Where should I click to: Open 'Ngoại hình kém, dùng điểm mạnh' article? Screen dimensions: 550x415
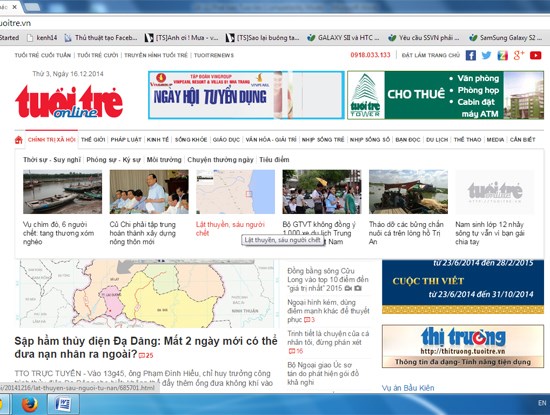[328, 311]
